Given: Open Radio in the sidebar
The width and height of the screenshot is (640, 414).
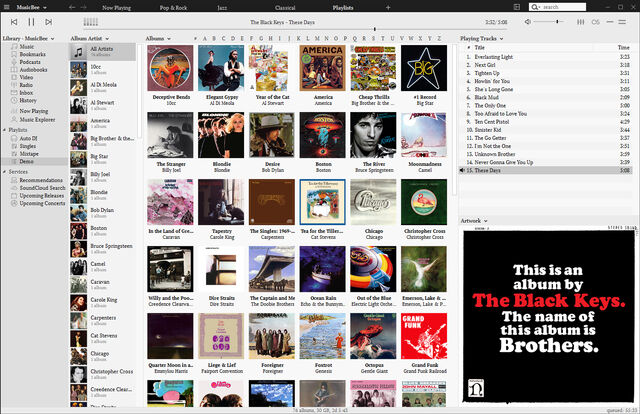Looking at the screenshot, I should (26, 85).
